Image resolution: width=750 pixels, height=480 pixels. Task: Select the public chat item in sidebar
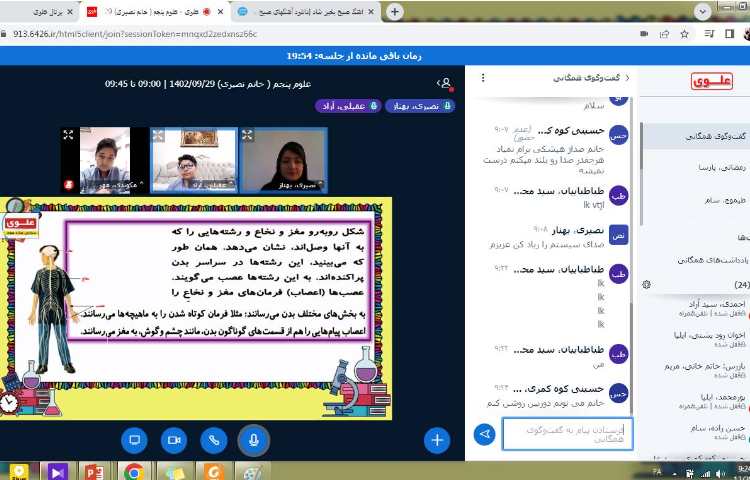pyautogui.click(x=700, y=135)
